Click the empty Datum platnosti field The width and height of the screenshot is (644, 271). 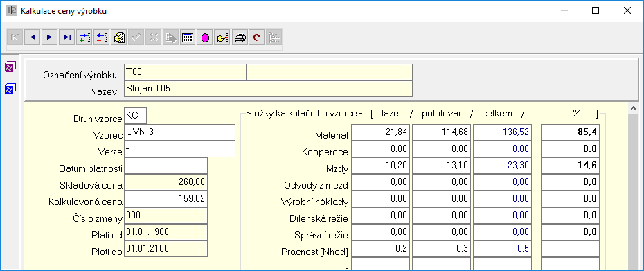click(x=166, y=166)
